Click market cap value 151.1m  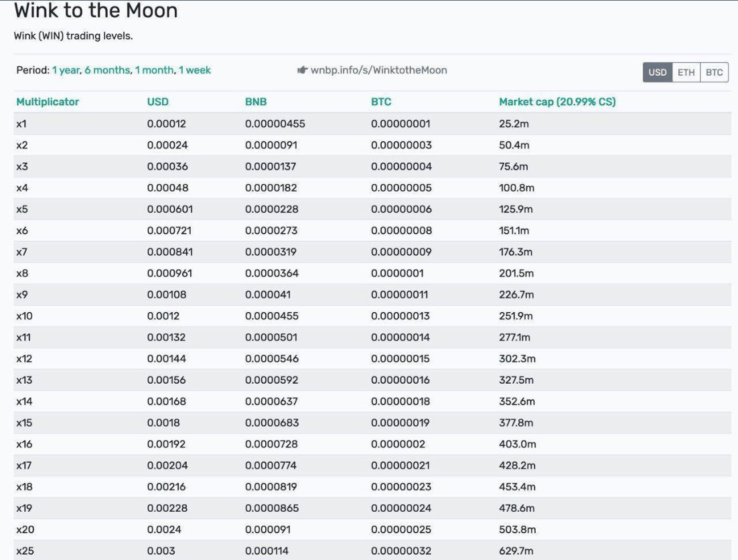(x=514, y=230)
